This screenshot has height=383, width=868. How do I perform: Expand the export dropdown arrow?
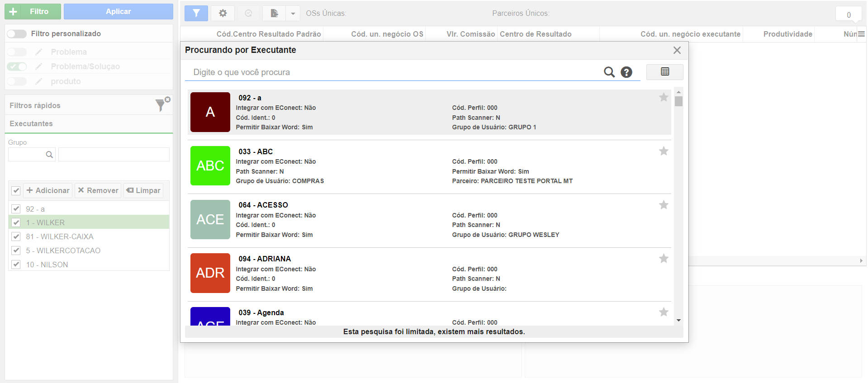click(x=293, y=13)
